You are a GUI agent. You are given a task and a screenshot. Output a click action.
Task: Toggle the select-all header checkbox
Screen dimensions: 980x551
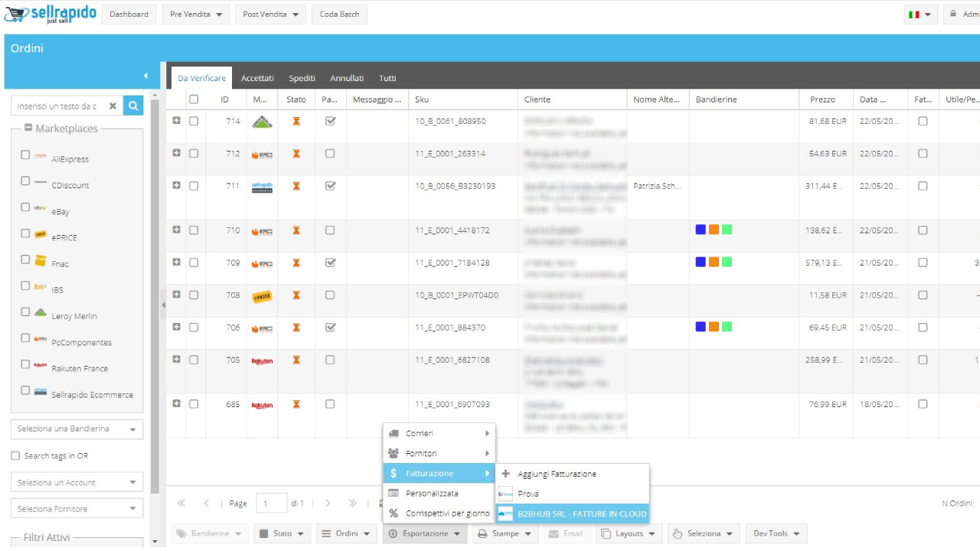[x=194, y=99]
